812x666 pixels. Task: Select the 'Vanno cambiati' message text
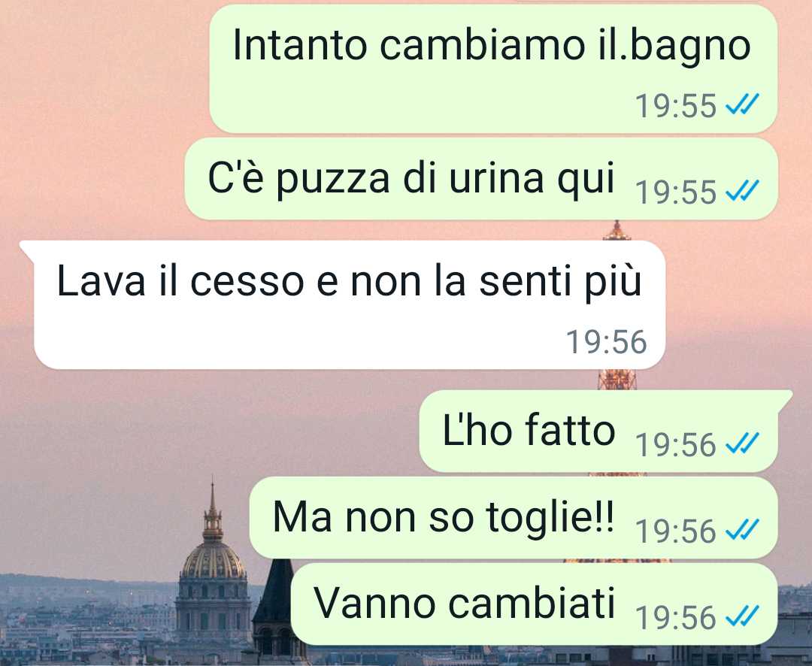pyautogui.click(x=464, y=603)
